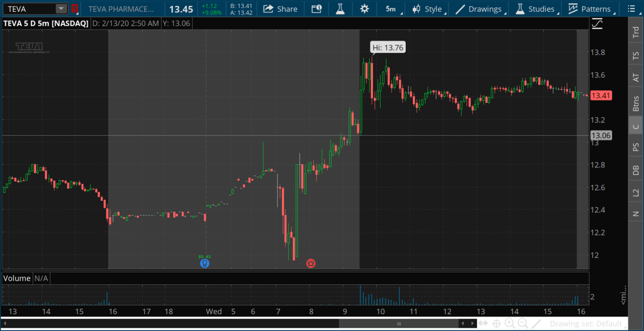Click the 13.45 last price in header
644x331 pixels.
coord(181,9)
